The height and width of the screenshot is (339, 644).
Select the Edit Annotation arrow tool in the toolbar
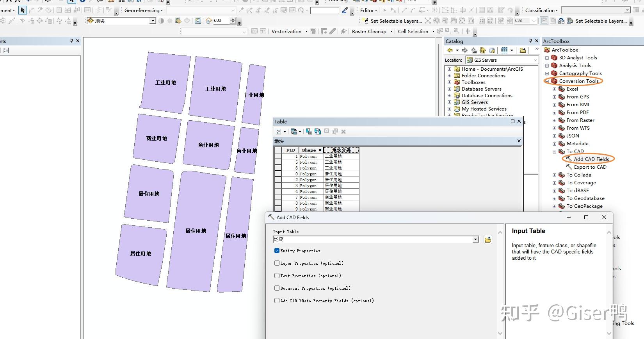[x=23, y=10]
